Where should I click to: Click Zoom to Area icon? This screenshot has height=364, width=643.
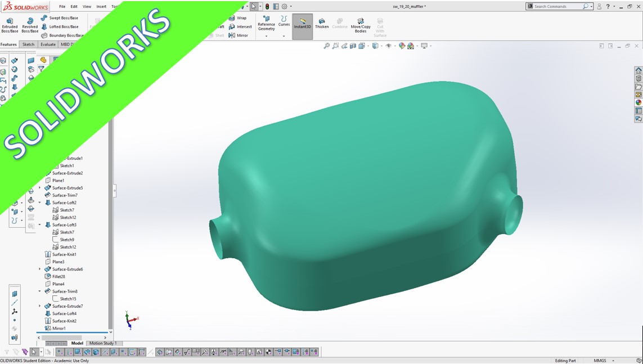click(x=335, y=46)
